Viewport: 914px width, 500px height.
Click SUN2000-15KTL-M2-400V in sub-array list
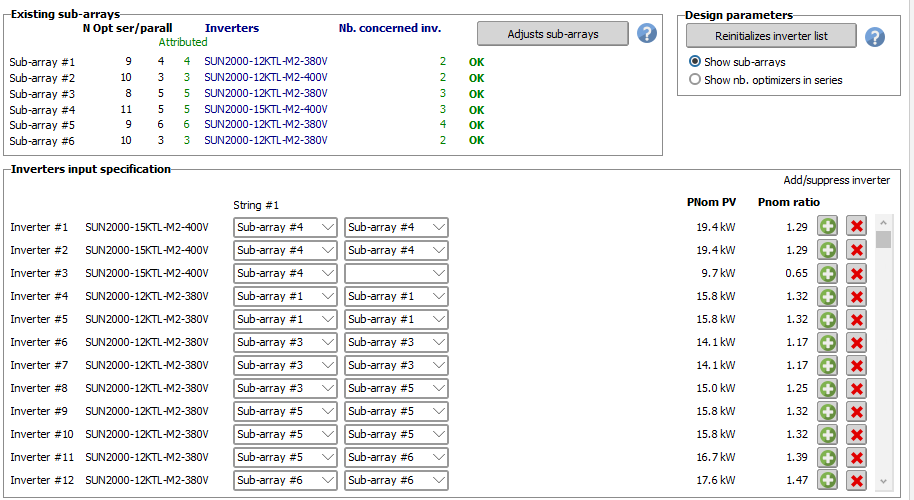(x=266, y=109)
